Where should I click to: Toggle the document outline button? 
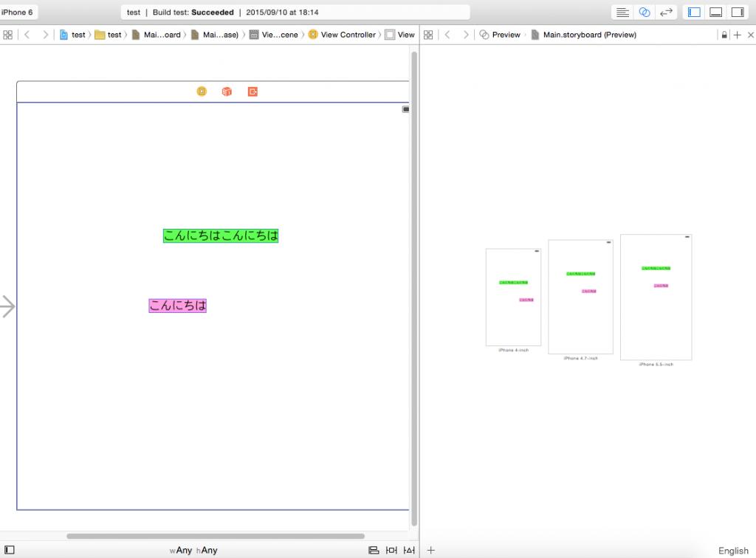tap(9, 550)
